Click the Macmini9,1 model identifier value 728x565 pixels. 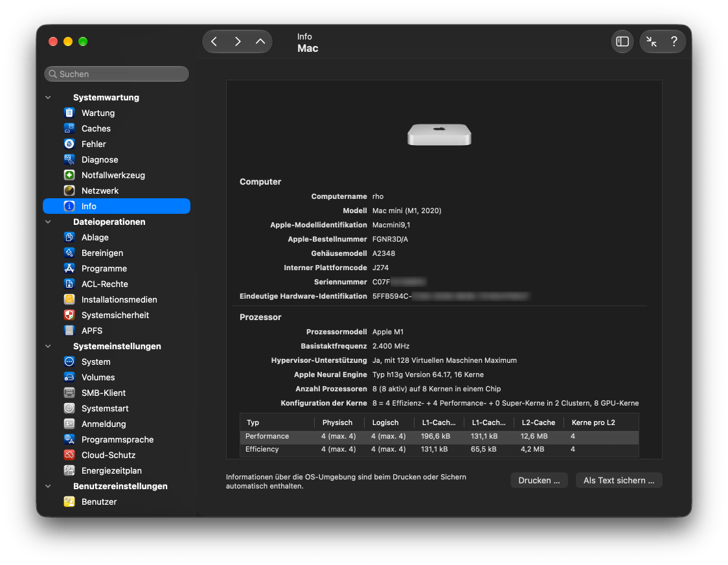point(391,225)
